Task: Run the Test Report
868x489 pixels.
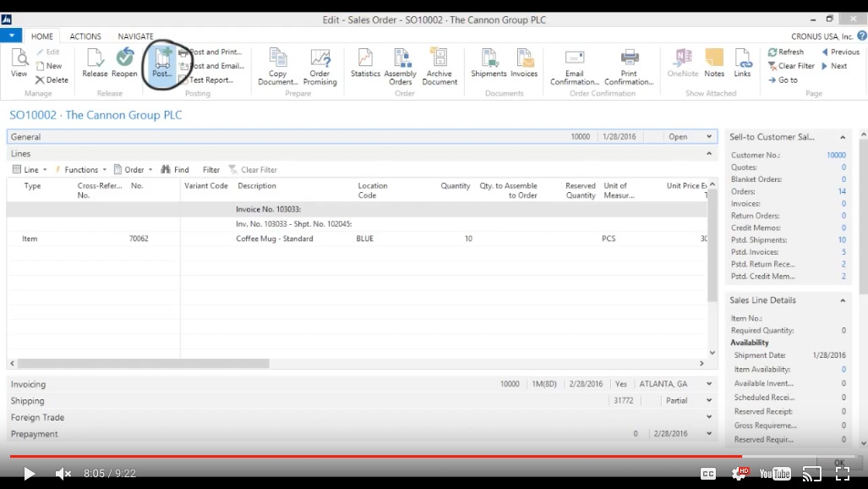Action: pyautogui.click(x=206, y=80)
